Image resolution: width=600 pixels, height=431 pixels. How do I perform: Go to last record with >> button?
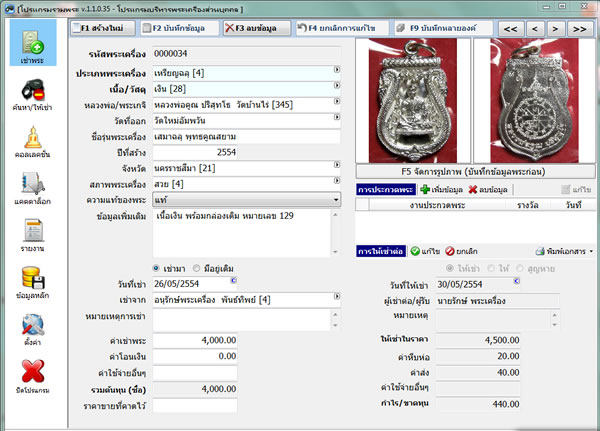[x=578, y=29]
